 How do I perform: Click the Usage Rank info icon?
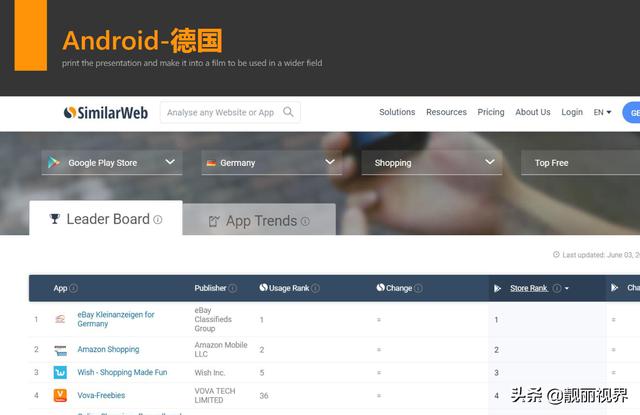[x=316, y=288]
